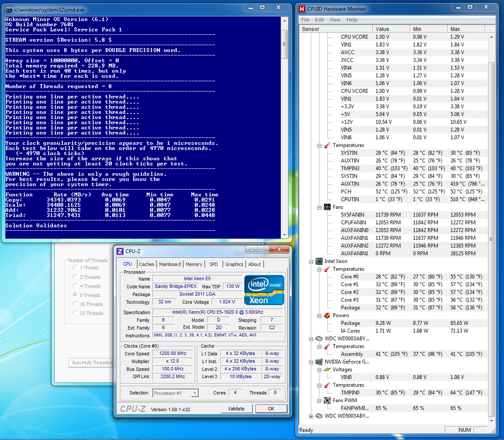This screenshot has width=504, height=440.
Task: Click the CPU-Z purple Z title icon
Action: (120, 251)
